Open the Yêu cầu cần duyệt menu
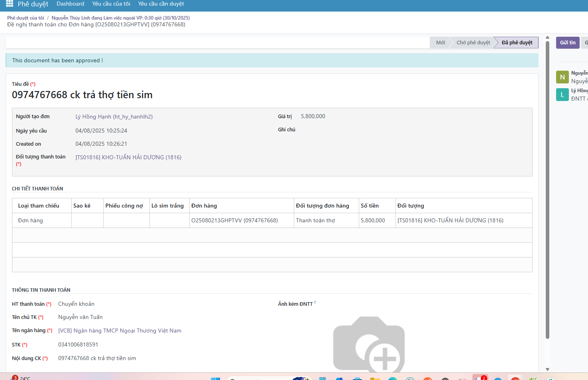Image resolution: width=588 pixels, height=380 pixels. click(161, 4)
